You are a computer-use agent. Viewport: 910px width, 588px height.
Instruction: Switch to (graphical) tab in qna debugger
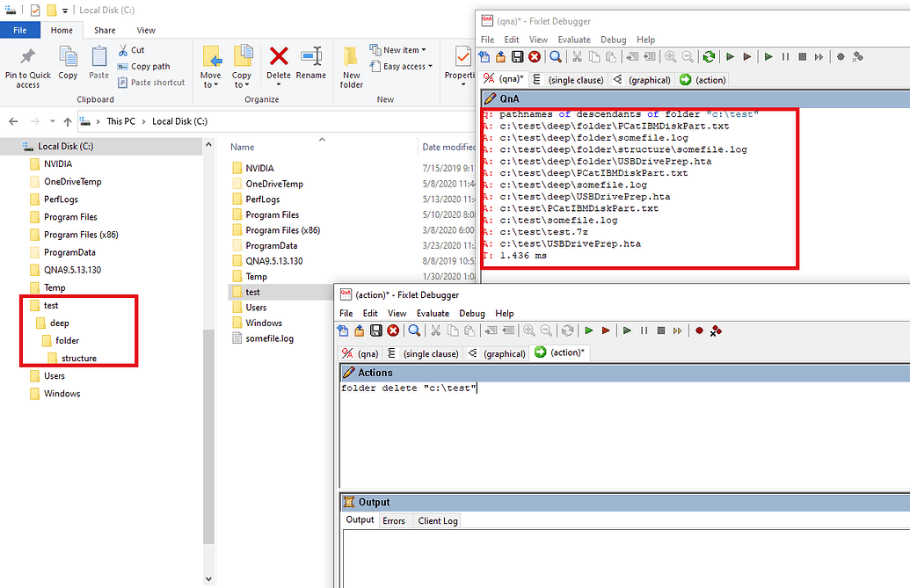pyautogui.click(x=643, y=80)
